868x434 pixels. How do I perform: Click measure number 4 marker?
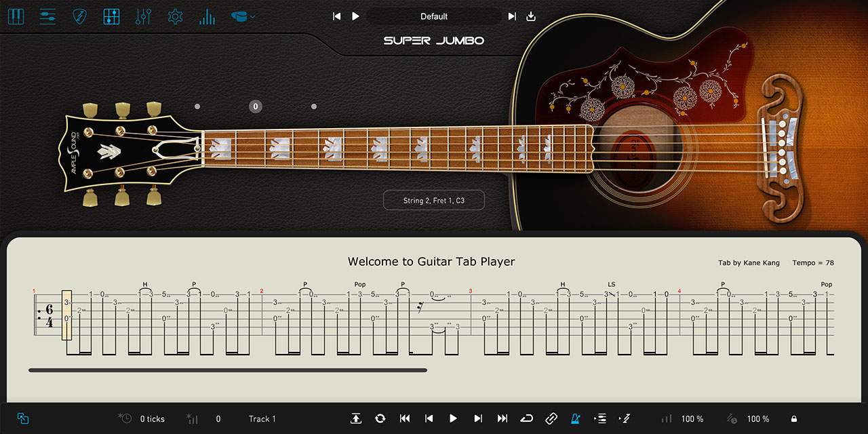679,291
